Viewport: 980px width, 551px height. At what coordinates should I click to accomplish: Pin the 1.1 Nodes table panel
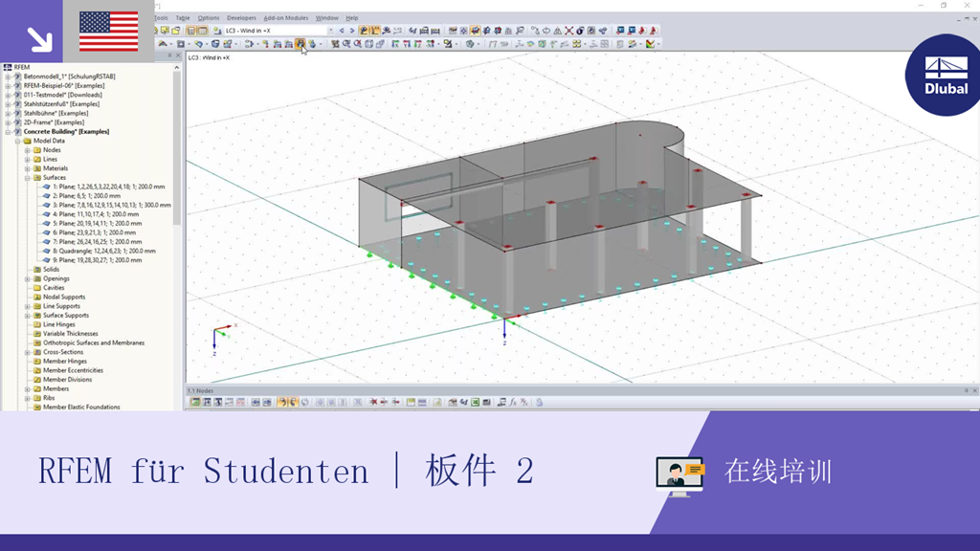pyautogui.click(x=966, y=390)
